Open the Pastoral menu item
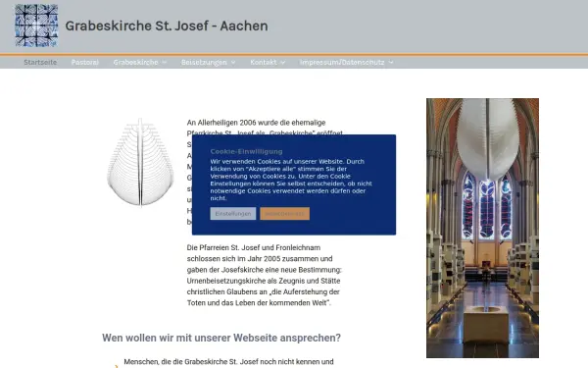 (x=85, y=63)
